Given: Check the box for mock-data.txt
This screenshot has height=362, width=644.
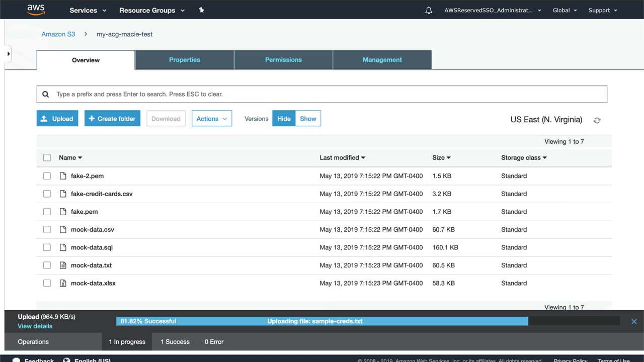Looking at the screenshot, I should [x=47, y=265].
